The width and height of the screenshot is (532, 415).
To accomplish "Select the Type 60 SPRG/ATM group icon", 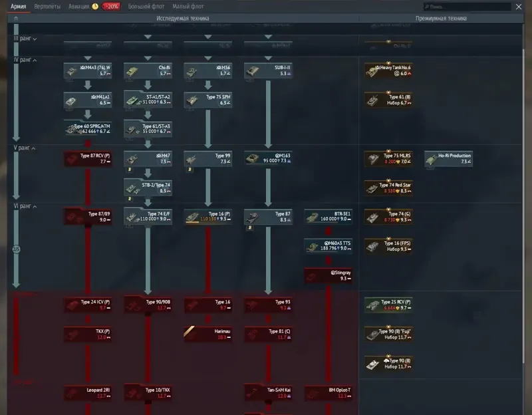I will click(x=72, y=130).
